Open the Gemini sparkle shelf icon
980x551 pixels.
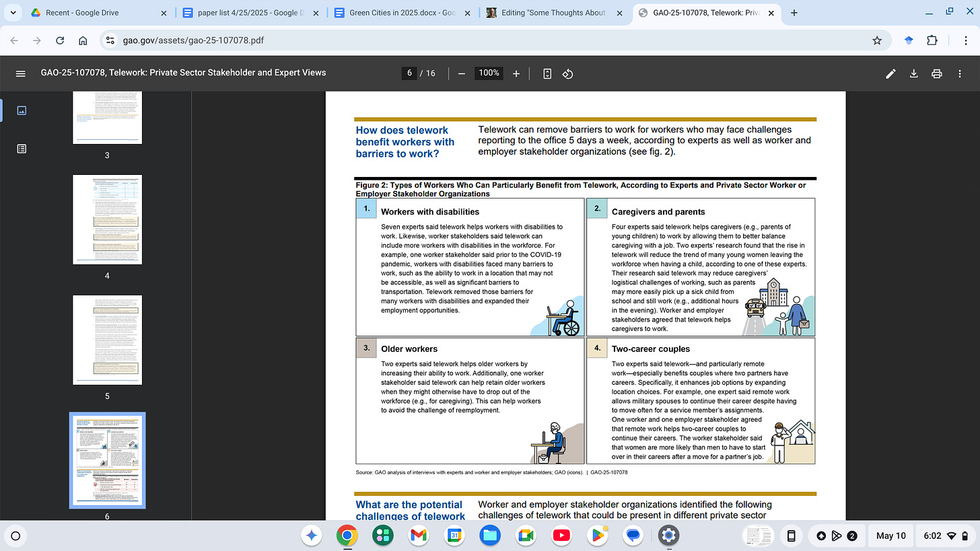(x=311, y=536)
